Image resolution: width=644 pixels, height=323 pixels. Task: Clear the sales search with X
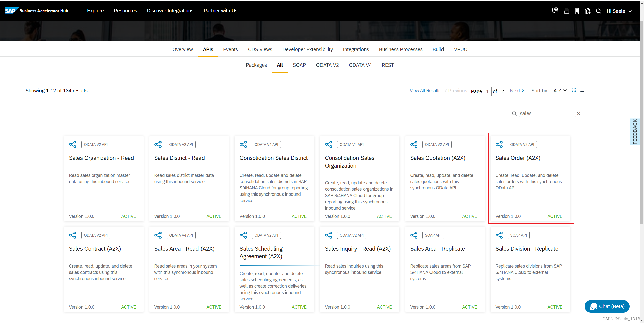click(x=579, y=114)
